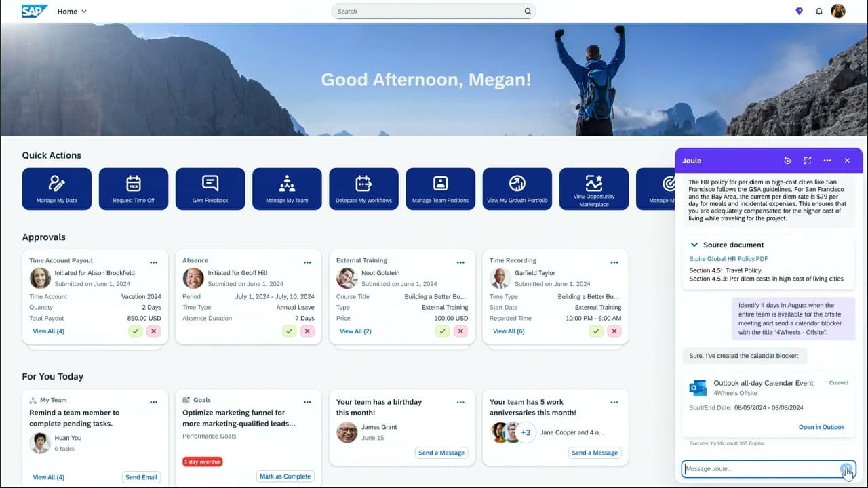Open Joule more options menu
The height and width of the screenshot is (488, 868).
coord(827,161)
